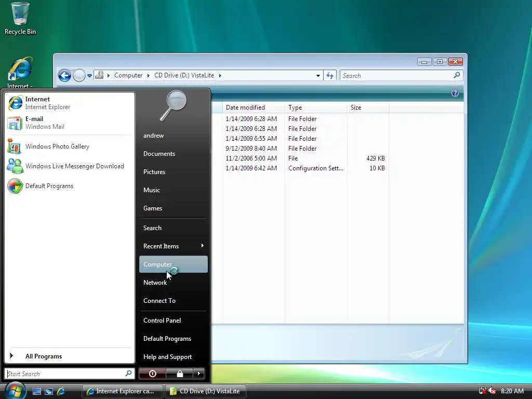Screen dimensions: 532x399
Task: Expand Recent Items submenu
Action: click(174, 246)
